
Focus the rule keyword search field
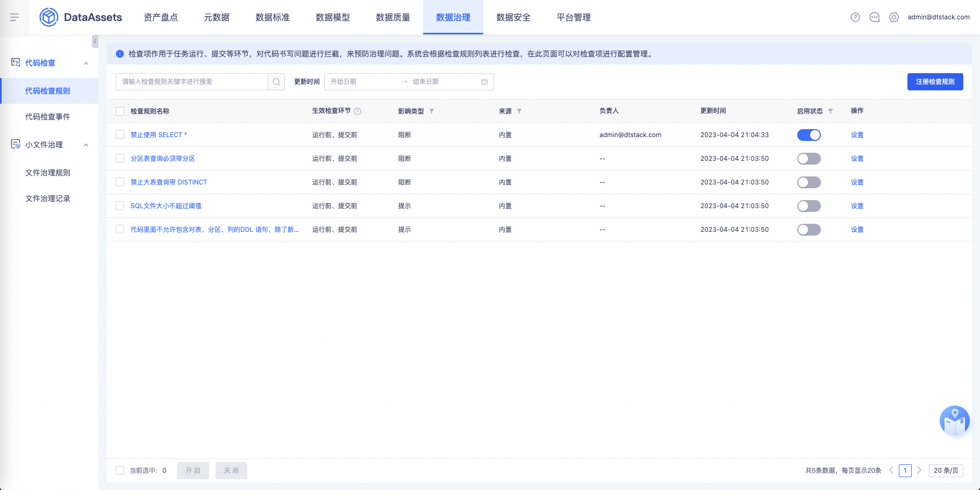tap(192, 82)
